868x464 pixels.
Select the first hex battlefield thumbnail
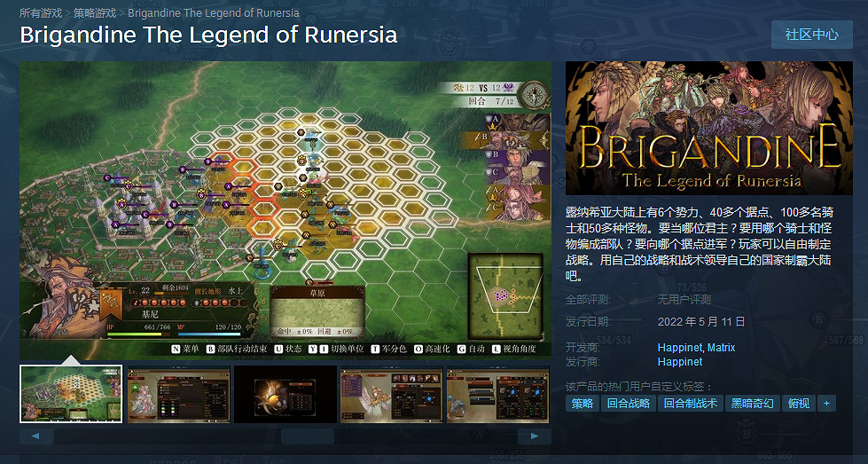point(71,394)
